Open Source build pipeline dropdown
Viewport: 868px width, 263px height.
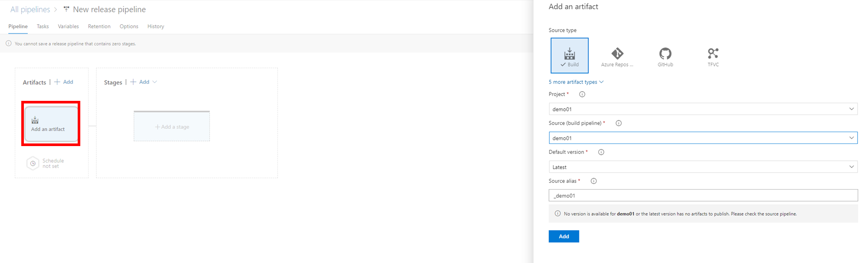click(x=703, y=138)
